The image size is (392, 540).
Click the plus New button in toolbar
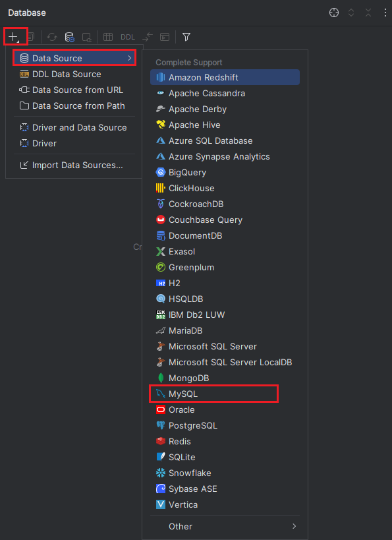tap(14, 37)
